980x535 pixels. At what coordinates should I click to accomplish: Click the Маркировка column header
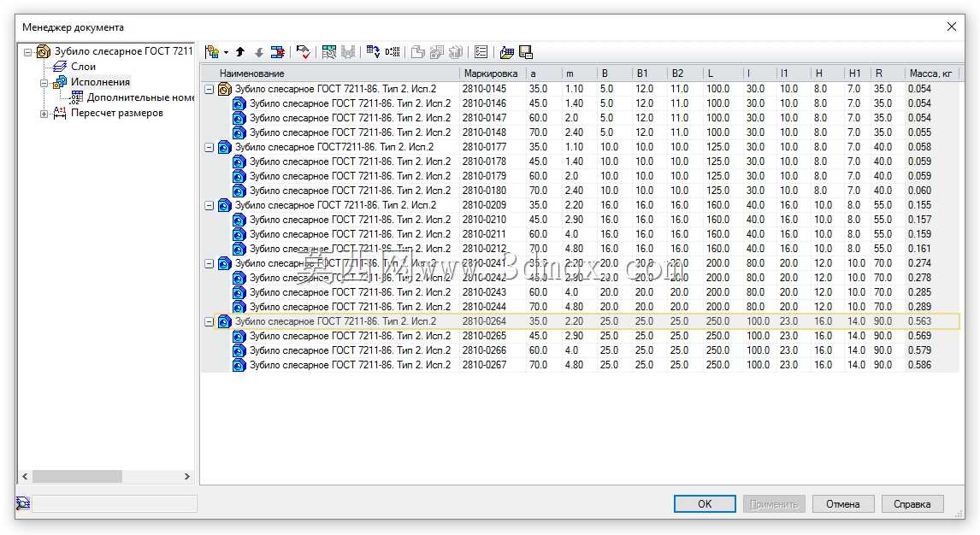point(493,73)
